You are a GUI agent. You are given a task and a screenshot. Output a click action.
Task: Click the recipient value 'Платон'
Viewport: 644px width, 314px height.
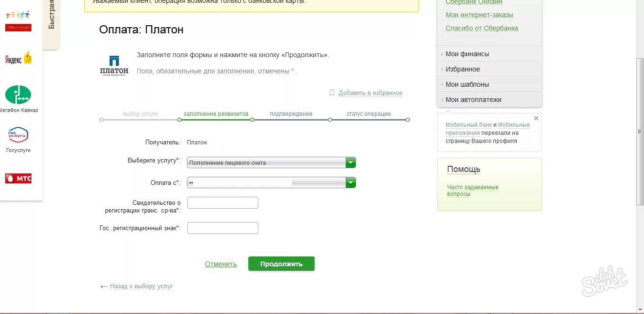(x=197, y=142)
